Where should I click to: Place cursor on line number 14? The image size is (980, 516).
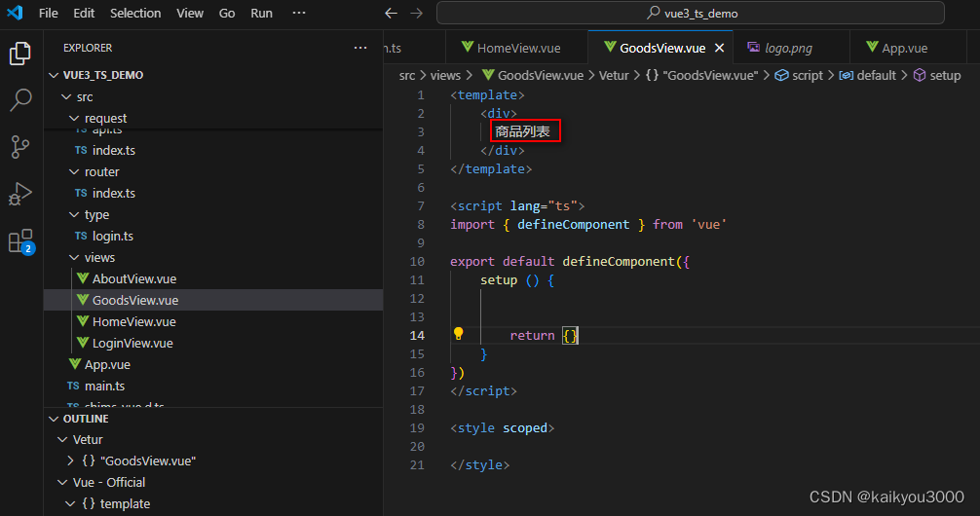click(417, 336)
